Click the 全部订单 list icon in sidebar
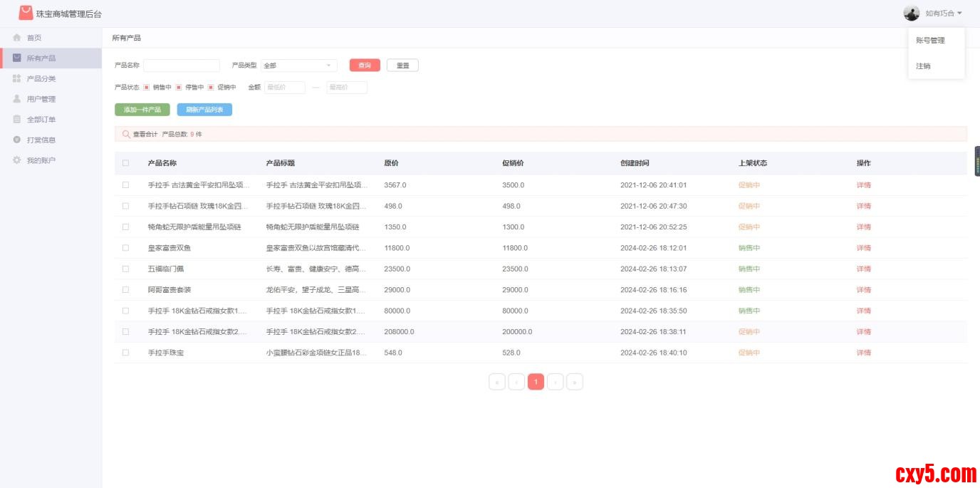980x488 pixels. point(17,120)
